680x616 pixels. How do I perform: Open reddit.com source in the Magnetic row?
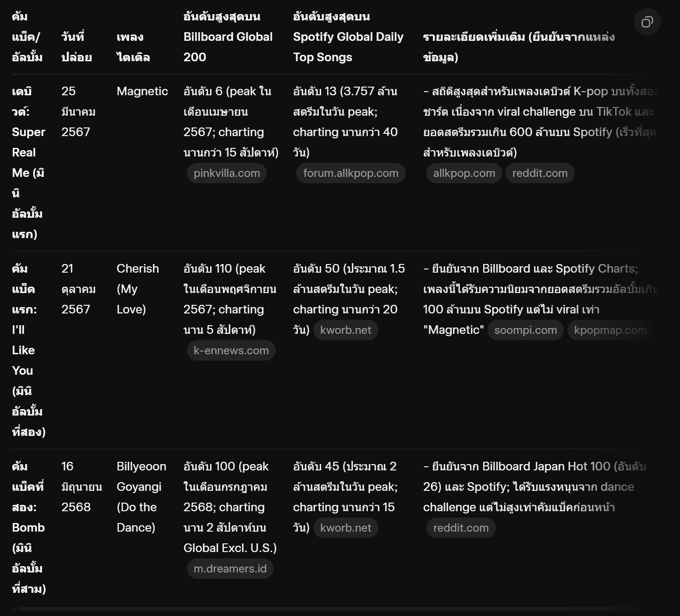coord(539,173)
